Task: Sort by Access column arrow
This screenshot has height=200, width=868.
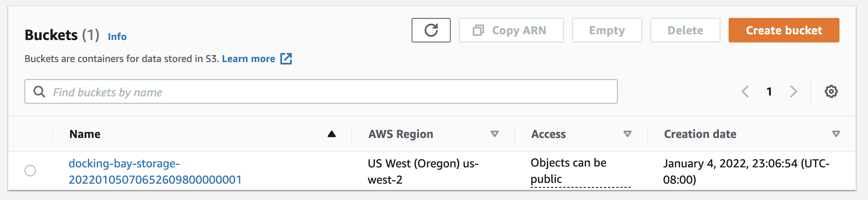Action: pyautogui.click(x=628, y=134)
